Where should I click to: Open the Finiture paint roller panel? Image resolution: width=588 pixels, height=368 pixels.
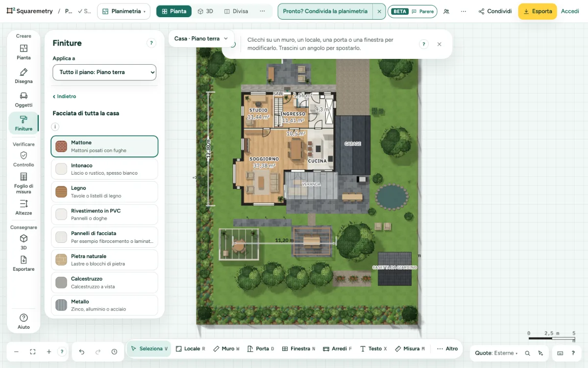click(24, 123)
